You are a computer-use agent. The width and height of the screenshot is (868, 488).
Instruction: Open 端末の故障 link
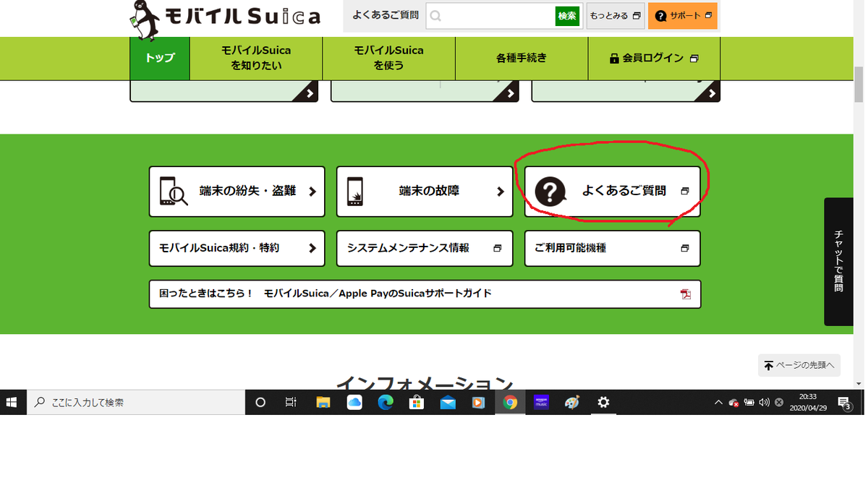tap(425, 192)
